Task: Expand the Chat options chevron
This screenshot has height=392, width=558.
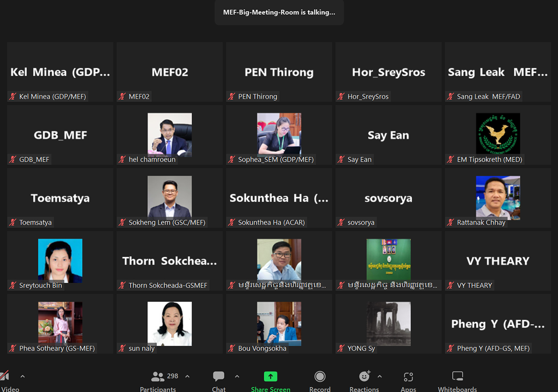Action: click(237, 376)
